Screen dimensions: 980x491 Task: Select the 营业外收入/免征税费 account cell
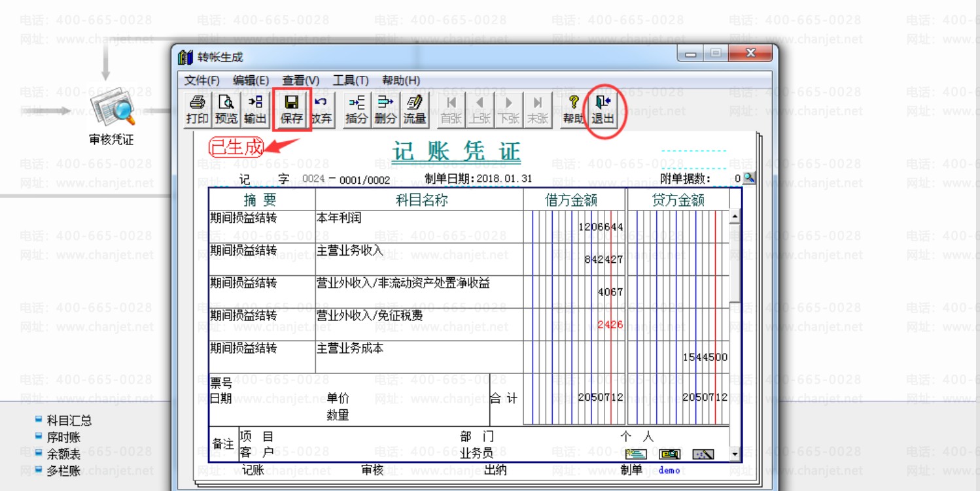[419, 325]
